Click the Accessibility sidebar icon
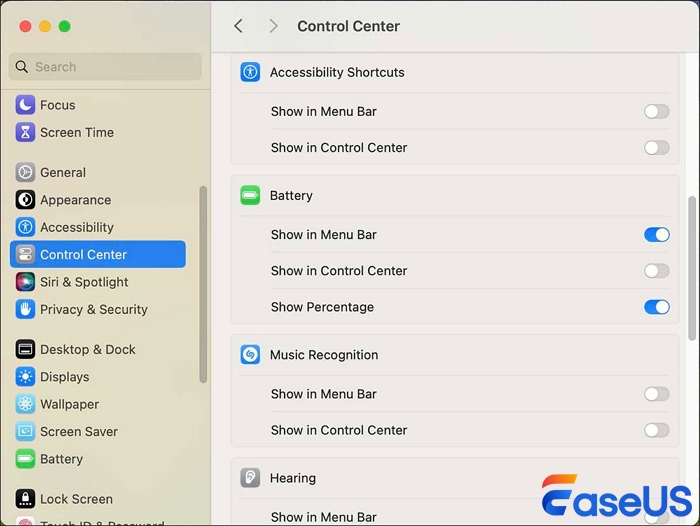The height and width of the screenshot is (526, 700). tap(25, 227)
